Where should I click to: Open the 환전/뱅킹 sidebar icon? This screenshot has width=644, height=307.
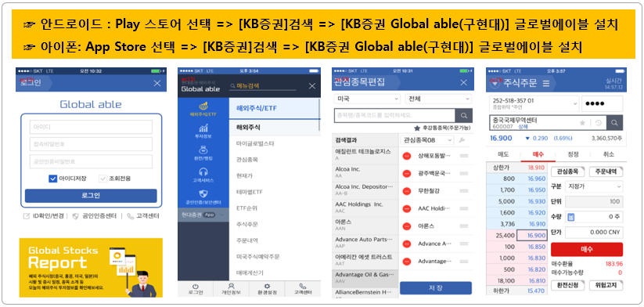pyautogui.click(x=203, y=150)
